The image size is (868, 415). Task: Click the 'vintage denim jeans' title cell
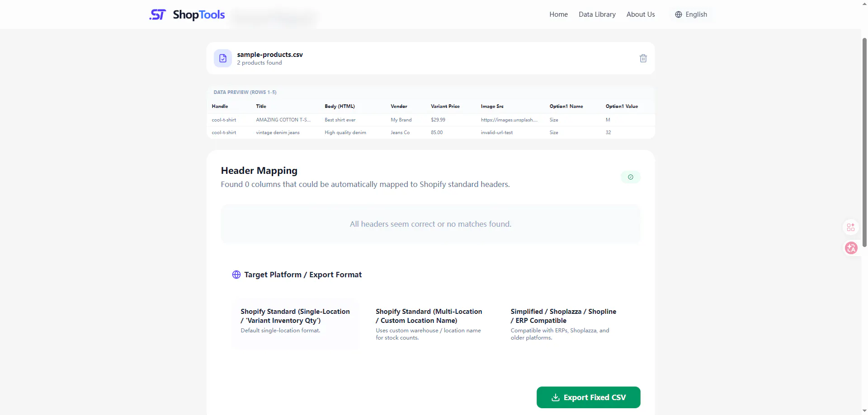[x=278, y=132]
